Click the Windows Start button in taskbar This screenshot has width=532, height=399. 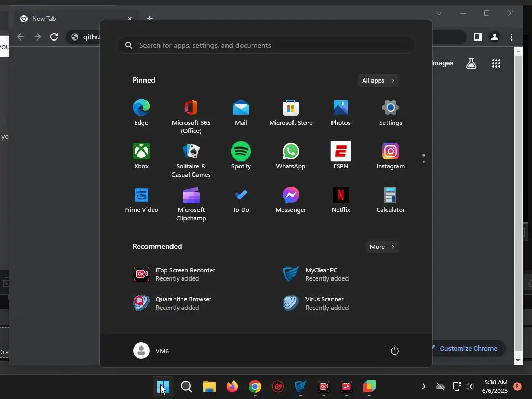point(163,387)
